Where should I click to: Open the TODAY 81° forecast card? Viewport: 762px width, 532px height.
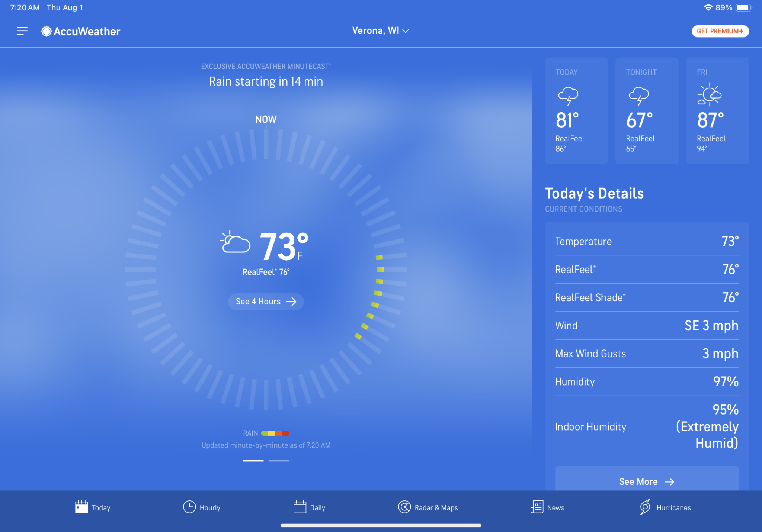(x=576, y=111)
